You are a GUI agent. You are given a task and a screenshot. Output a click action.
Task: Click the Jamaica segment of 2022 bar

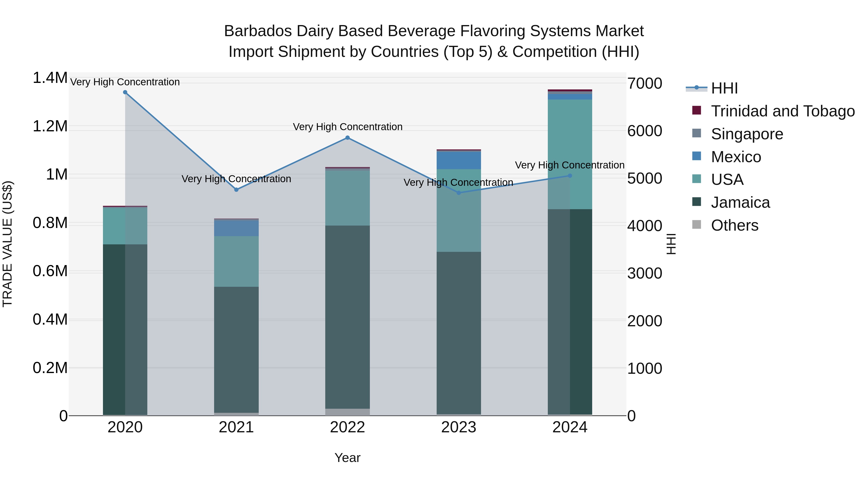347,317
